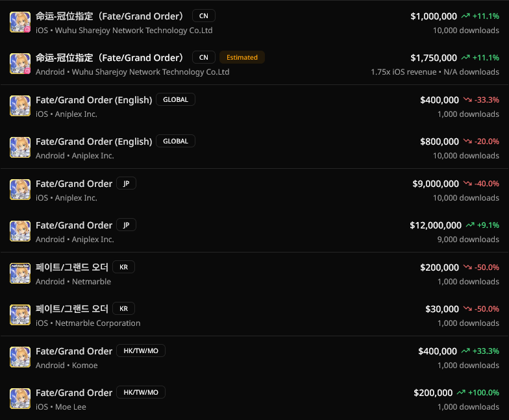Open the CN Android 命运-冠位指定 title
Viewport: 509px width, 420px height.
point(110,57)
